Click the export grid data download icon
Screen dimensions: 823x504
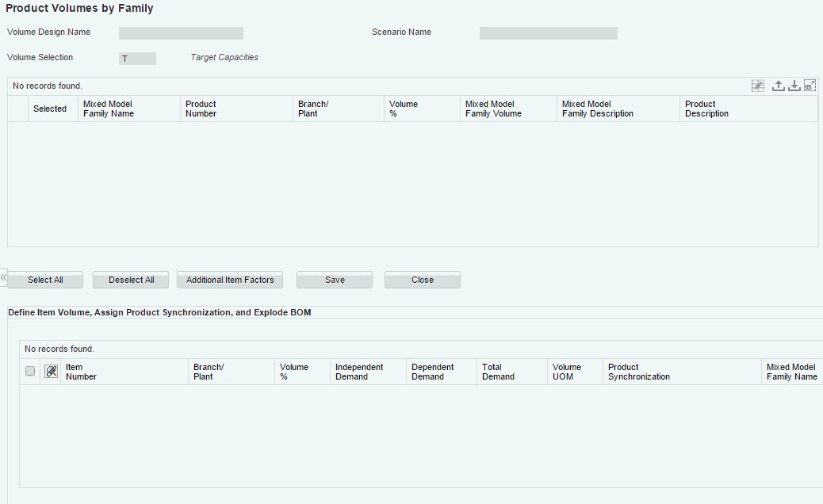[x=794, y=86]
